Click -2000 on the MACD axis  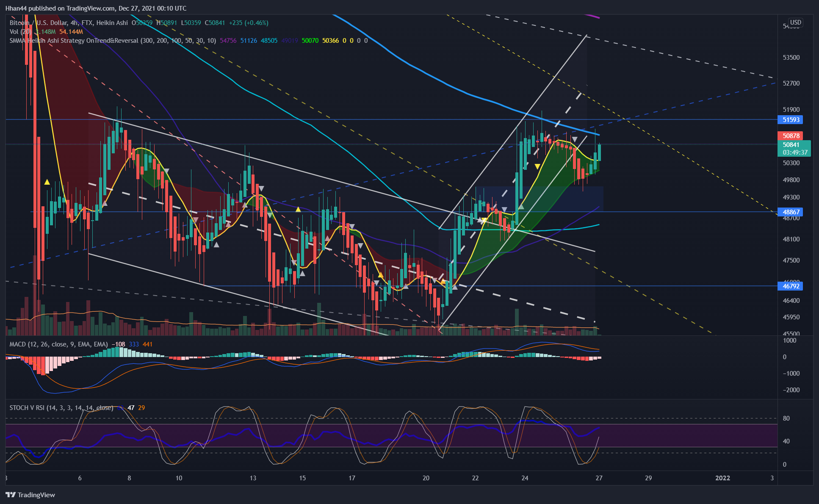coord(791,390)
